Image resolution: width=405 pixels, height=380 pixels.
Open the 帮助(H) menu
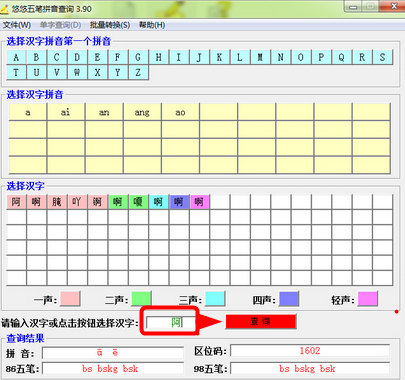tap(152, 25)
